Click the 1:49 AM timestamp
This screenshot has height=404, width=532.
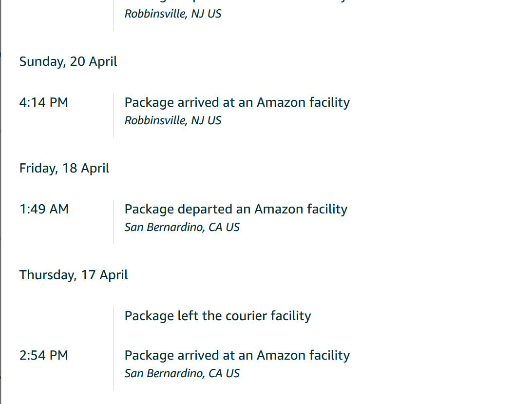point(44,209)
